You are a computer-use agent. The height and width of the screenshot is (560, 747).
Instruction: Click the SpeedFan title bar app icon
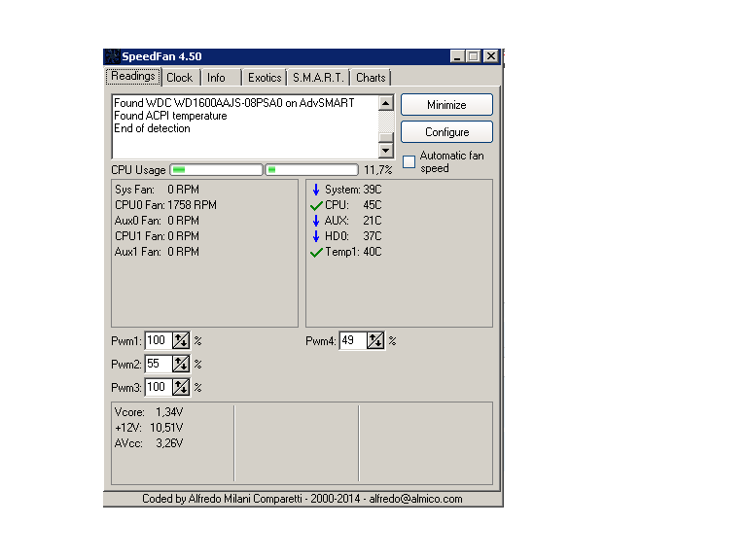[113, 56]
